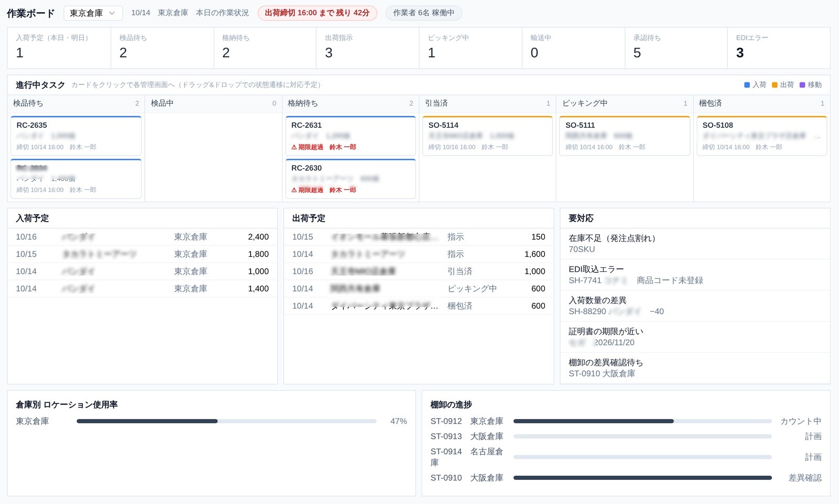Image resolution: width=839 pixels, height=504 pixels.
Task: Open the 証明書の期限が近い alert
Action: click(695, 337)
